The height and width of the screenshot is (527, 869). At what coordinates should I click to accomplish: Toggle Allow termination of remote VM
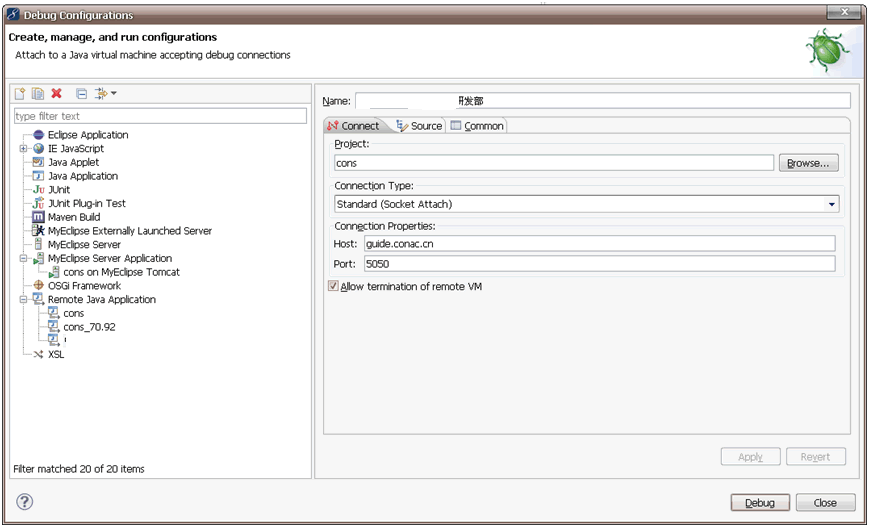click(333, 286)
